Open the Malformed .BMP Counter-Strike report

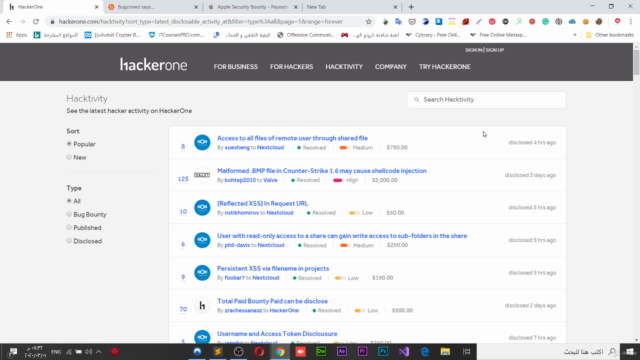(x=322, y=171)
